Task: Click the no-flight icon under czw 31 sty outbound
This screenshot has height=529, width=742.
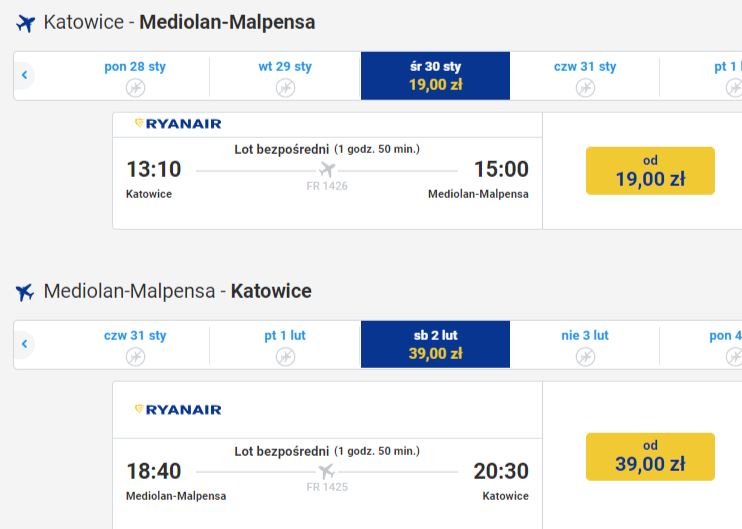Action: coord(585,88)
